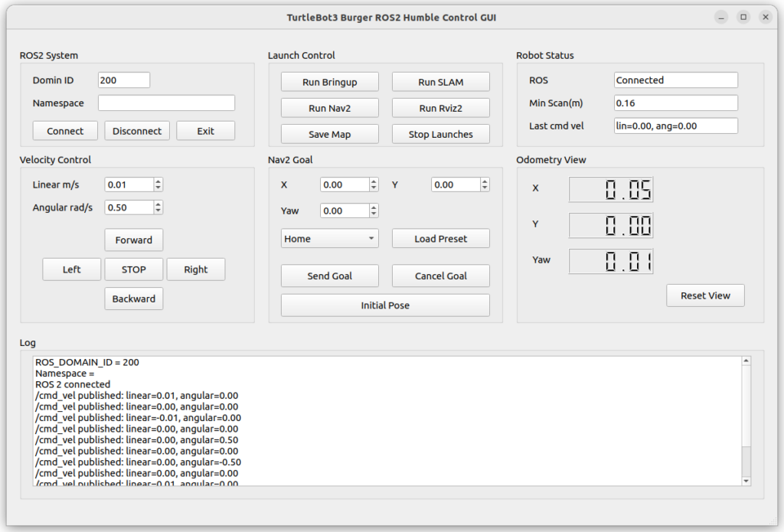Click Save Map button

[329, 134]
